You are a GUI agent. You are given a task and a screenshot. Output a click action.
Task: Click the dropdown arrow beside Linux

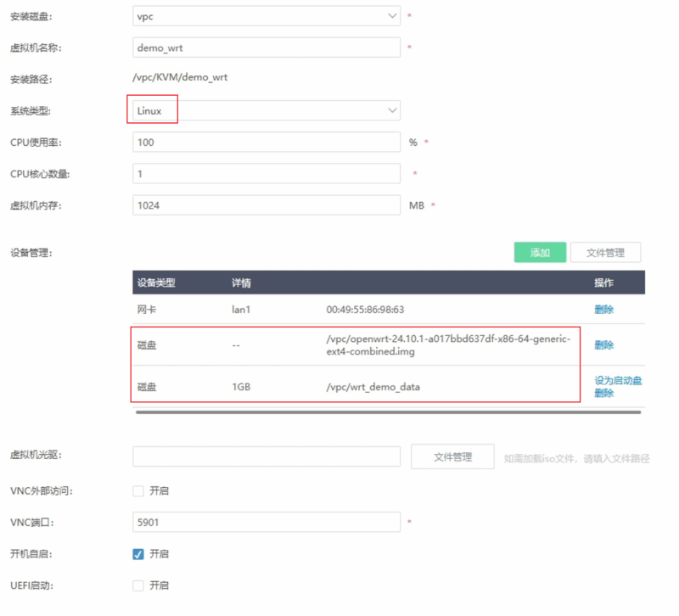(x=391, y=110)
